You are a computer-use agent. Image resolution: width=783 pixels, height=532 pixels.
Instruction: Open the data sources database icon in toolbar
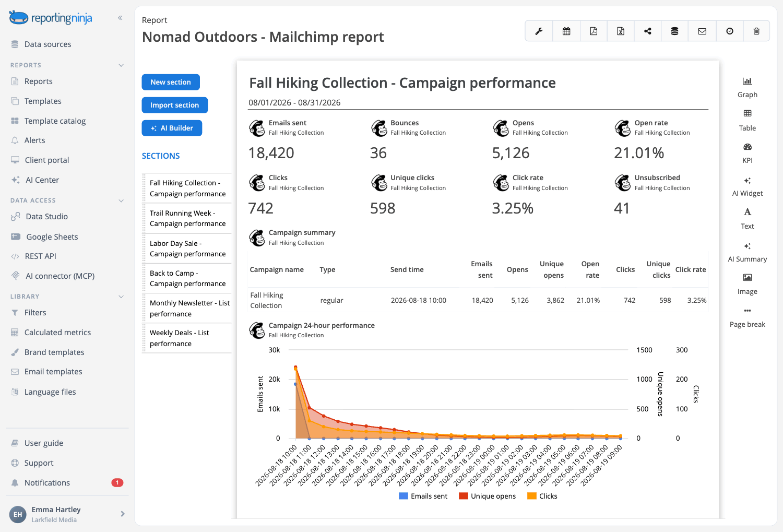[x=675, y=31]
